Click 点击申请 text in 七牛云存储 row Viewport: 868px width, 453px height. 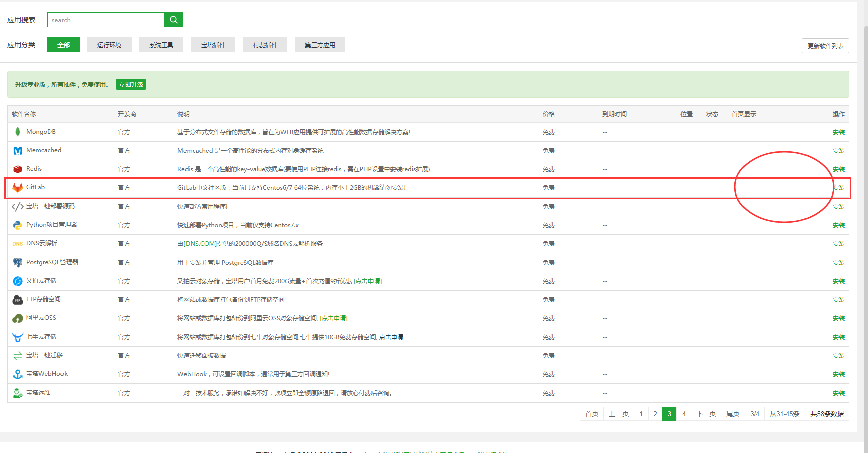point(391,337)
